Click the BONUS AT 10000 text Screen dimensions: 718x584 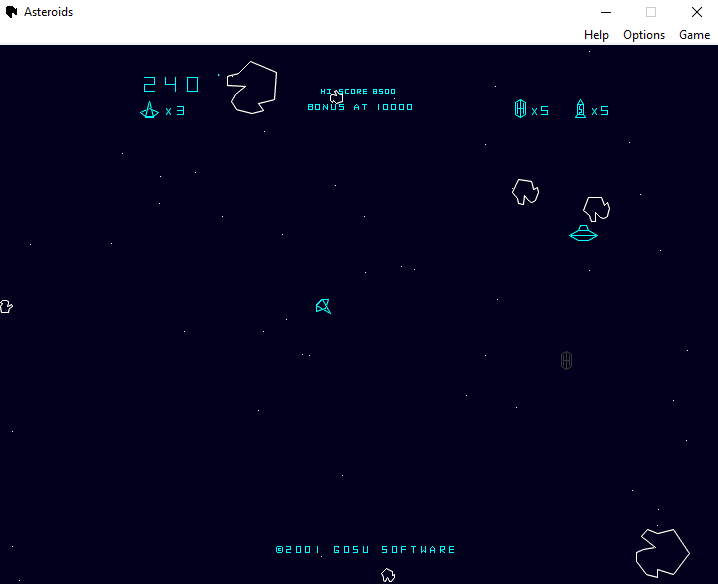(360, 107)
